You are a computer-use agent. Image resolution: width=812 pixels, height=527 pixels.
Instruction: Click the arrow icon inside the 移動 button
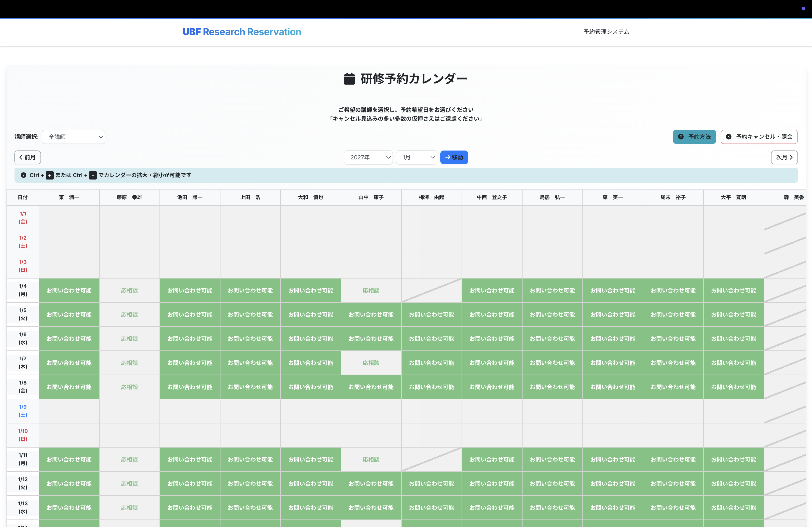(448, 157)
